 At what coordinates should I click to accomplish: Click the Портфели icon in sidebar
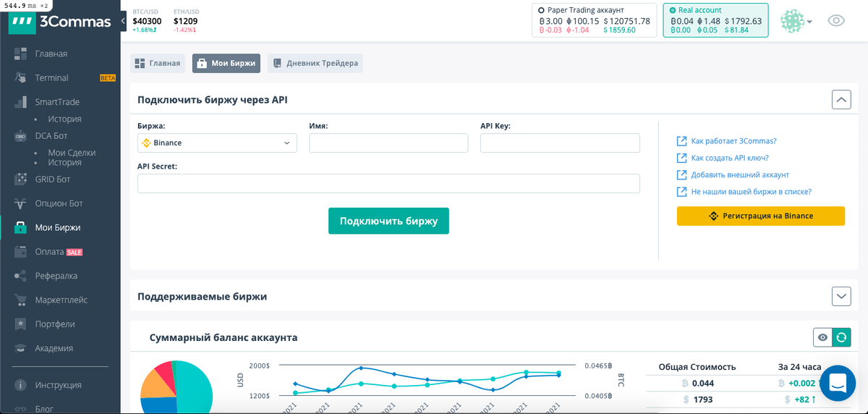click(21, 324)
